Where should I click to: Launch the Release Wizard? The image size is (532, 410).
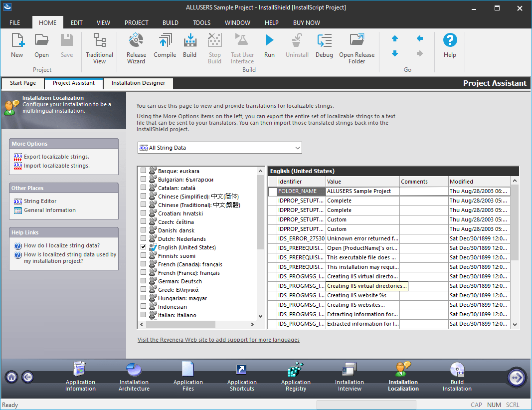pyautogui.click(x=136, y=47)
